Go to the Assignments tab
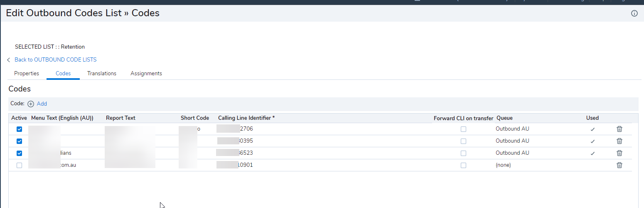The image size is (644, 208). 146,74
